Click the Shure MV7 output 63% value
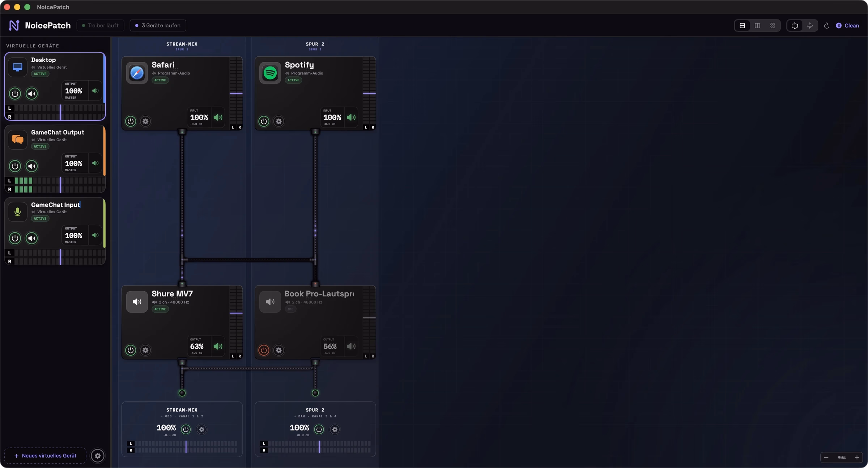Viewport: 868px width, 468px height. coord(197,347)
